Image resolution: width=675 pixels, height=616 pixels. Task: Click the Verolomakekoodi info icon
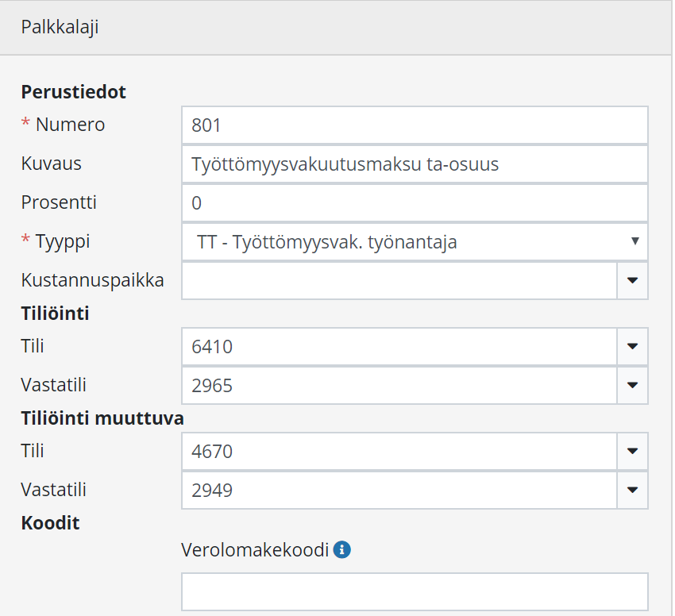click(x=341, y=549)
